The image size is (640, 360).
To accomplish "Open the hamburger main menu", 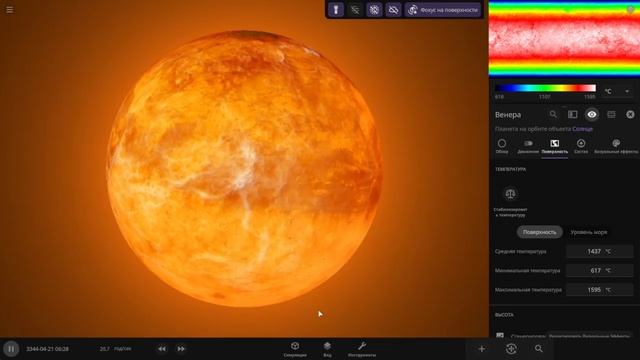I will (9, 9).
